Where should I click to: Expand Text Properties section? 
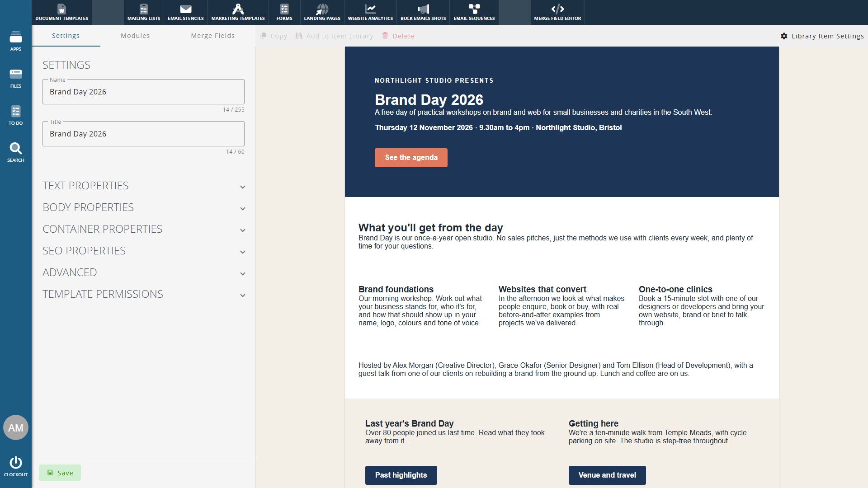144,186
